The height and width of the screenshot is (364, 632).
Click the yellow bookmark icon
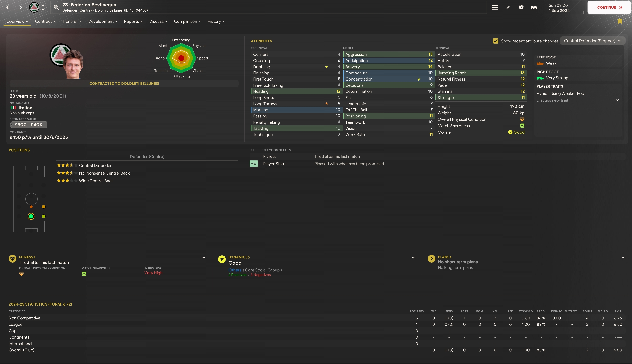point(620,21)
